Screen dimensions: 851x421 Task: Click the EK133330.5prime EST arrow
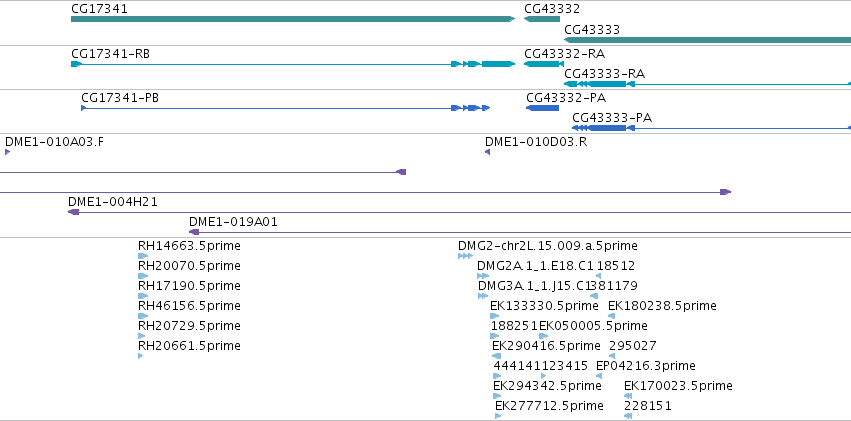(x=494, y=316)
